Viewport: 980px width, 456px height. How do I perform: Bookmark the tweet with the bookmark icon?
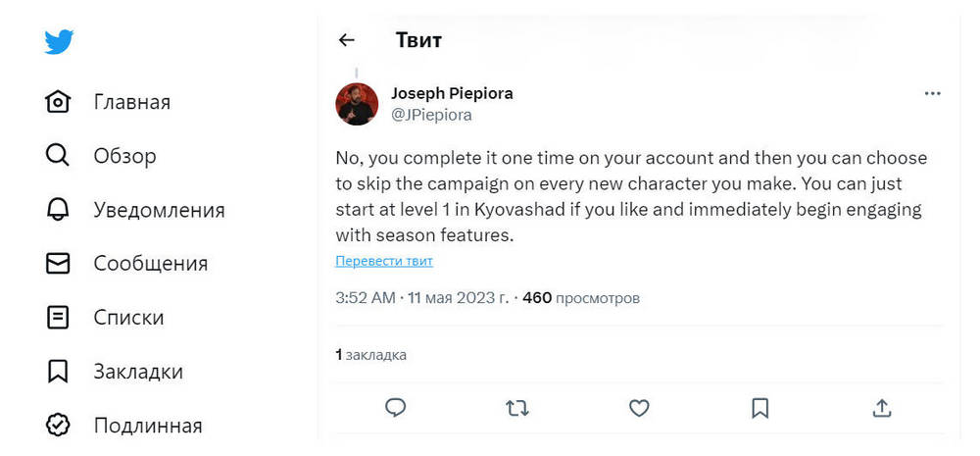pos(759,407)
